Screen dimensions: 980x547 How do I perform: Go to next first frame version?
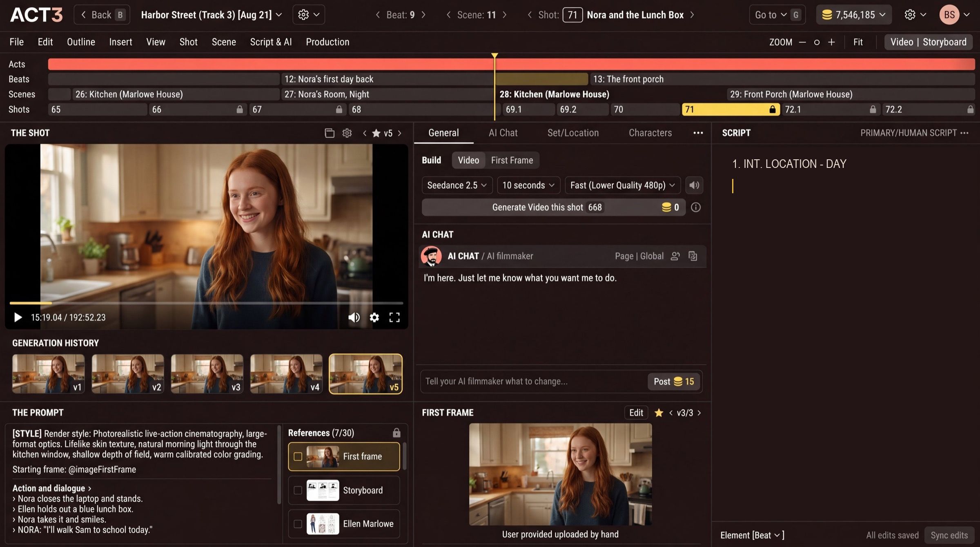pyautogui.click(x=699, y=413)
